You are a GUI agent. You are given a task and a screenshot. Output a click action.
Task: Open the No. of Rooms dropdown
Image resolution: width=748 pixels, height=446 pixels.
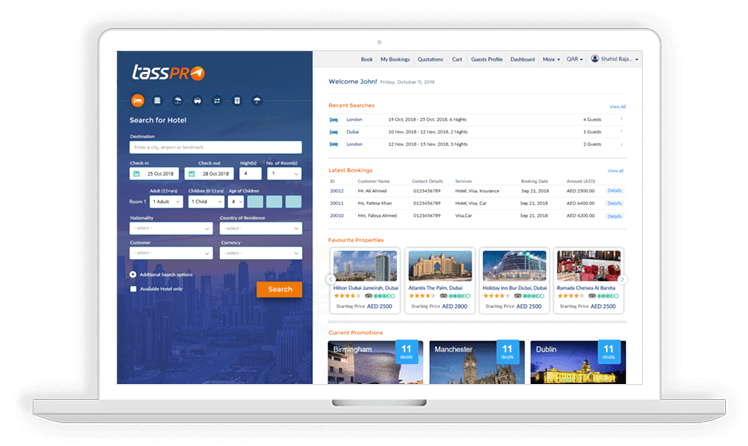[x=284, y=174]
